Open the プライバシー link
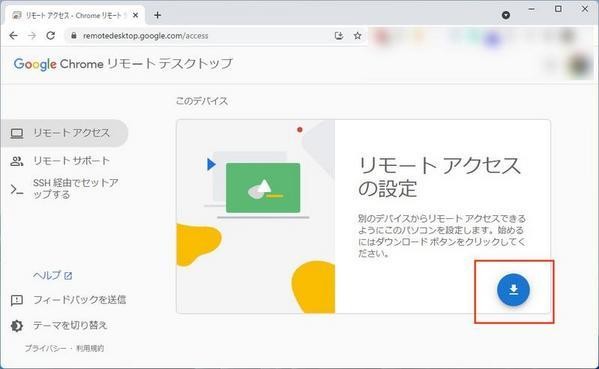 45,348
